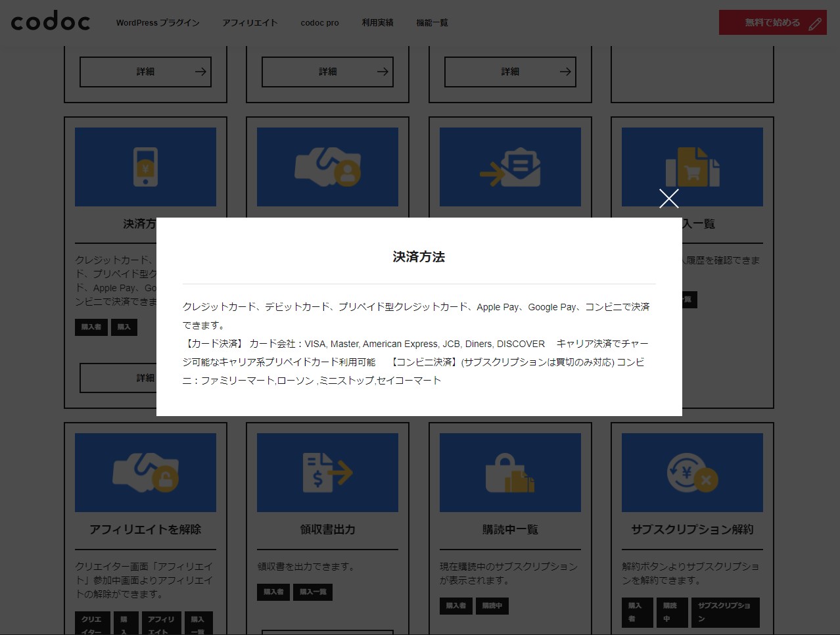
Task: Open the 利用実績 navigation item
Action: [377, 22]
